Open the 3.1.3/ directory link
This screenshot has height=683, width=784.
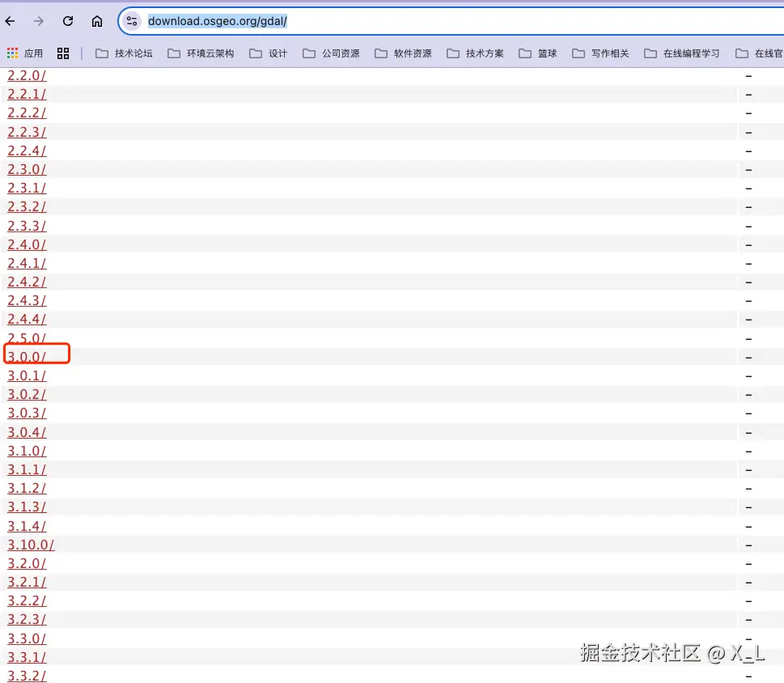click(x=27, y=507)
